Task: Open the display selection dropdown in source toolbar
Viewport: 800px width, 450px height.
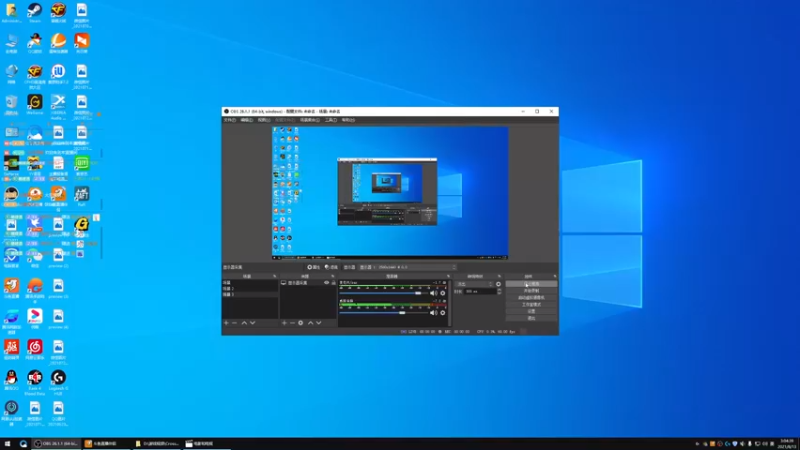Action: pyautogui.click(x=408, y=267)
